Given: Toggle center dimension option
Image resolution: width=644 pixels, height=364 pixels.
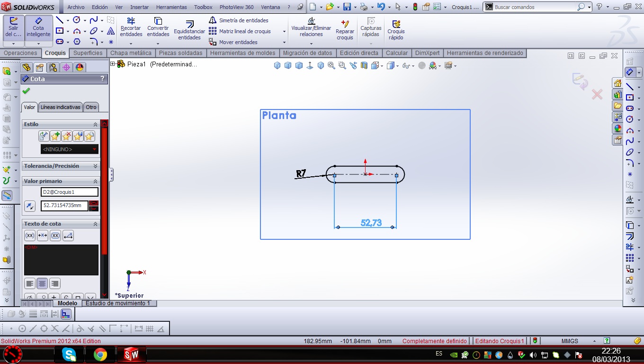Looking at the screenshot, I should click(x=43, y=236).
